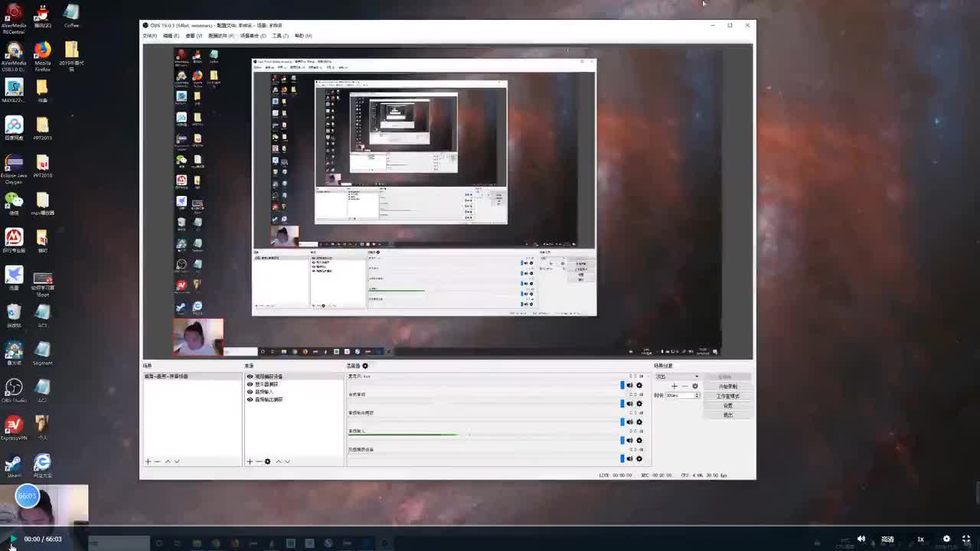Open the Coffee desktop icon
The height and width of the screenshot is (551, 980).
coord(71,17)
